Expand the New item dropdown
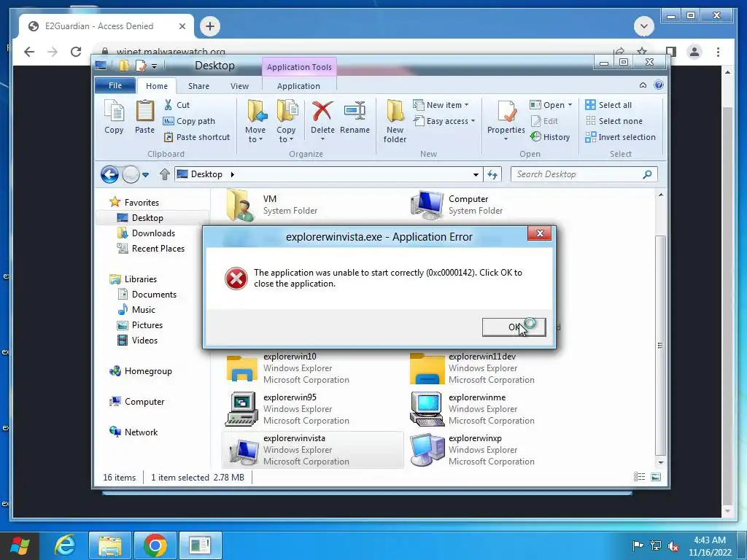The image size is (747, 560). tap(441, 105)
